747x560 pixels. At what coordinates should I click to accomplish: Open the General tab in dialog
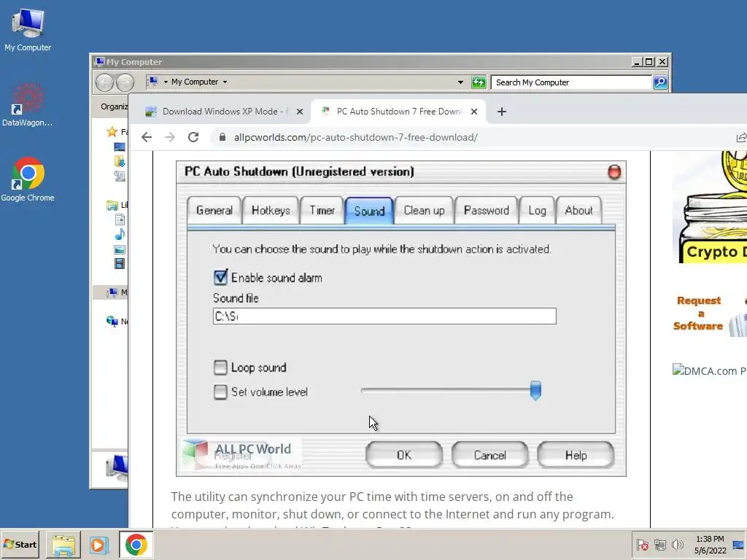coord(214,211)
